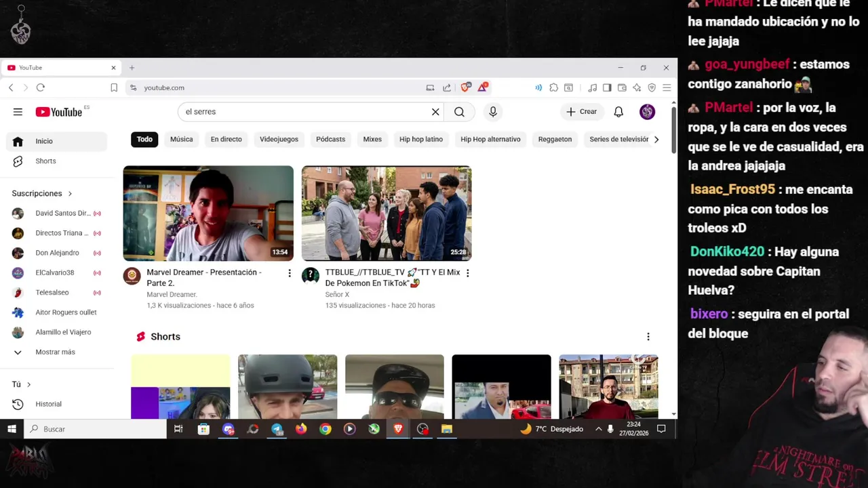Open browser extensions puzzle icon
Image resolution: width=868 pixels, height=488 pixels.
(554, 87)
